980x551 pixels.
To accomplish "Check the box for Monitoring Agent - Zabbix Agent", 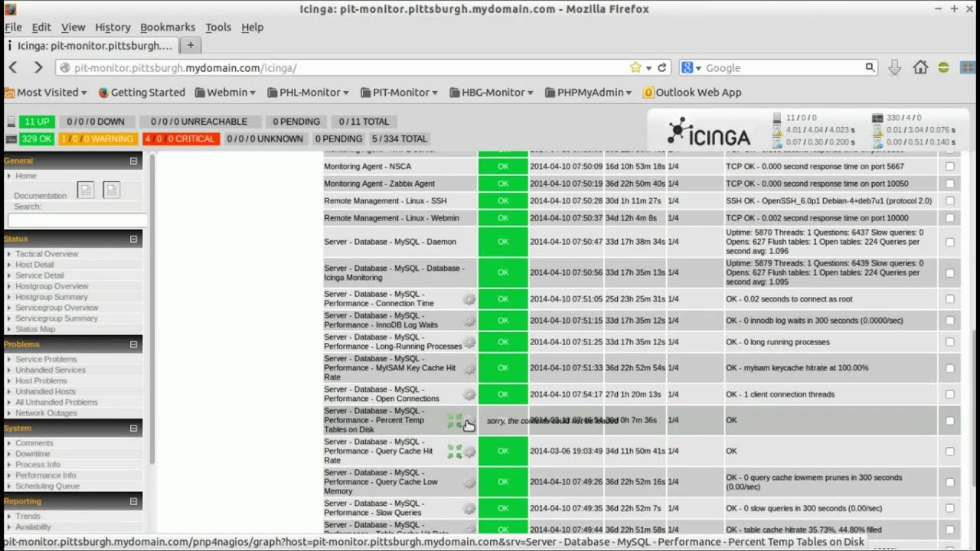I will [950, 184].
